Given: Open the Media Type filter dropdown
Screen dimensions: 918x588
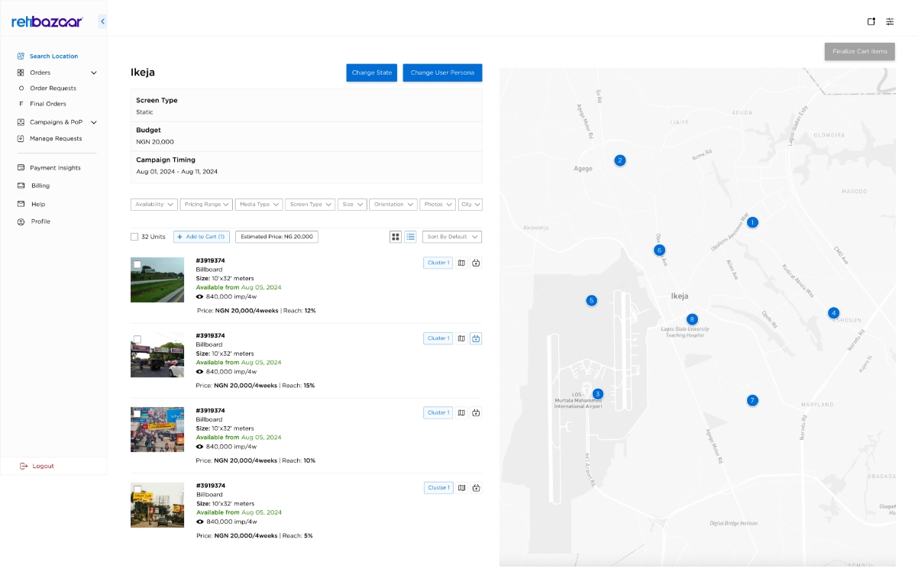Looking at the screenshot, I should tap(259, 205).
